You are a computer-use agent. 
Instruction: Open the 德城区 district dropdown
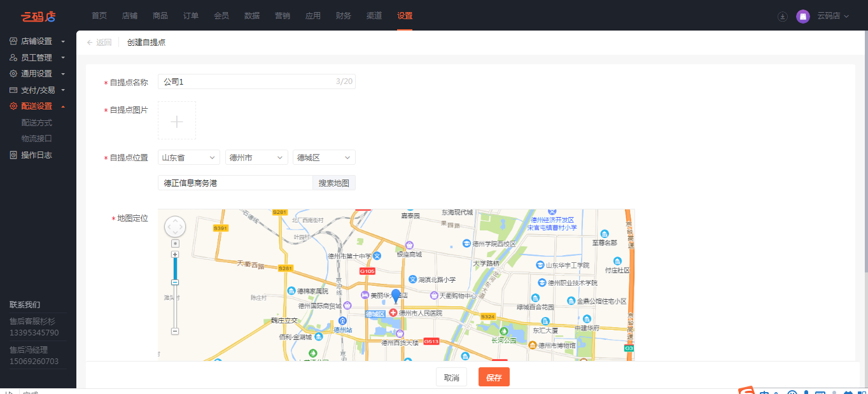[324, 158]
